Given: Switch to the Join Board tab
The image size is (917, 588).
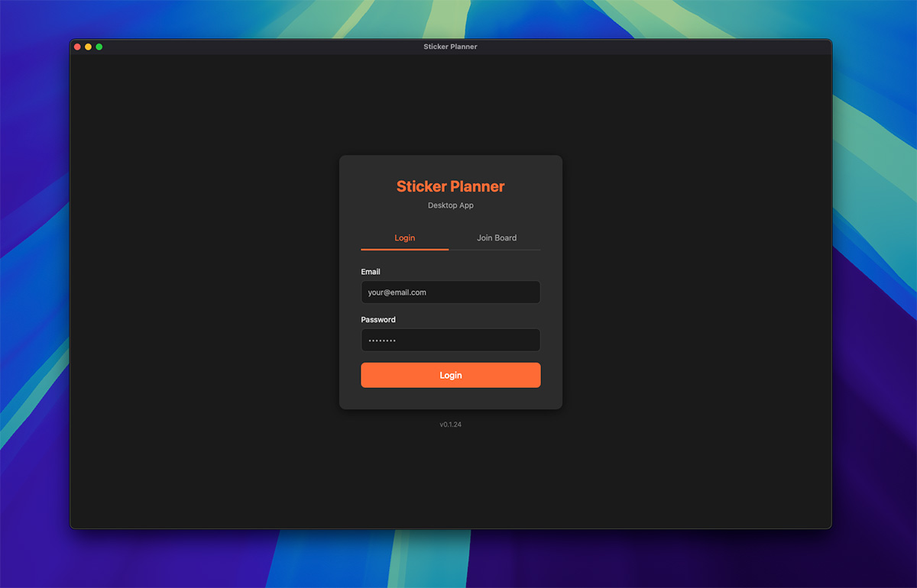Looking at the screenshot, I should click(497, 237).
